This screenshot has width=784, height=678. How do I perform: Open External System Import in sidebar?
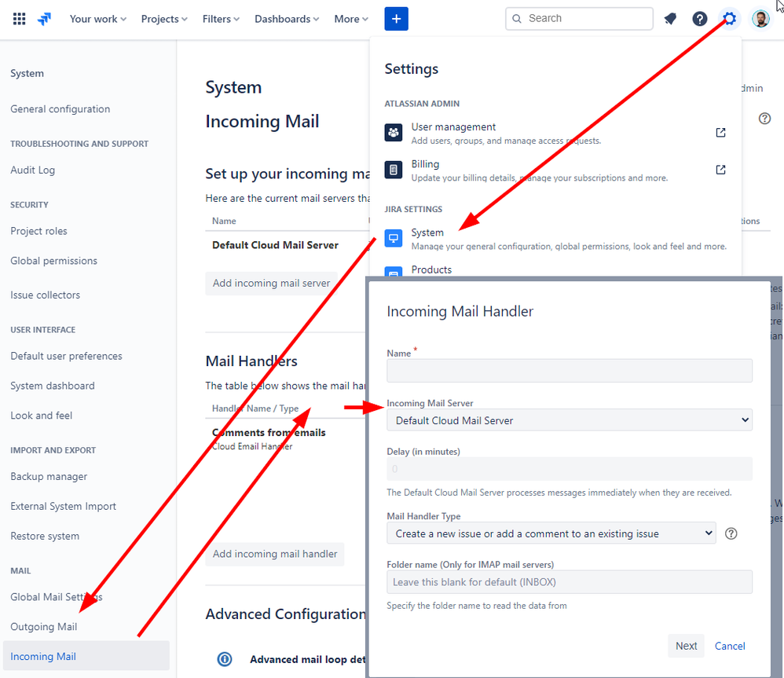pos(63,506)
